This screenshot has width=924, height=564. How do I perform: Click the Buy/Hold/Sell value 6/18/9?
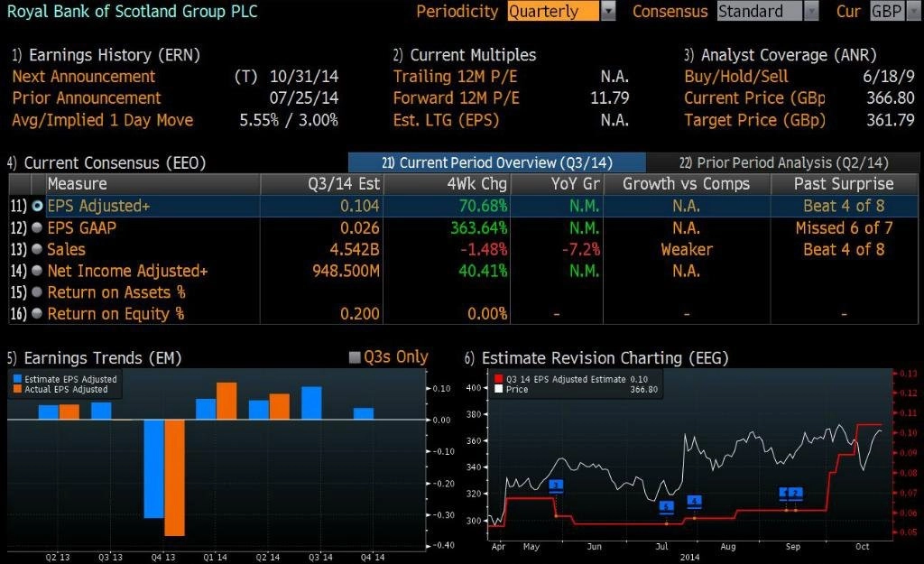click(x=889, y=77)
